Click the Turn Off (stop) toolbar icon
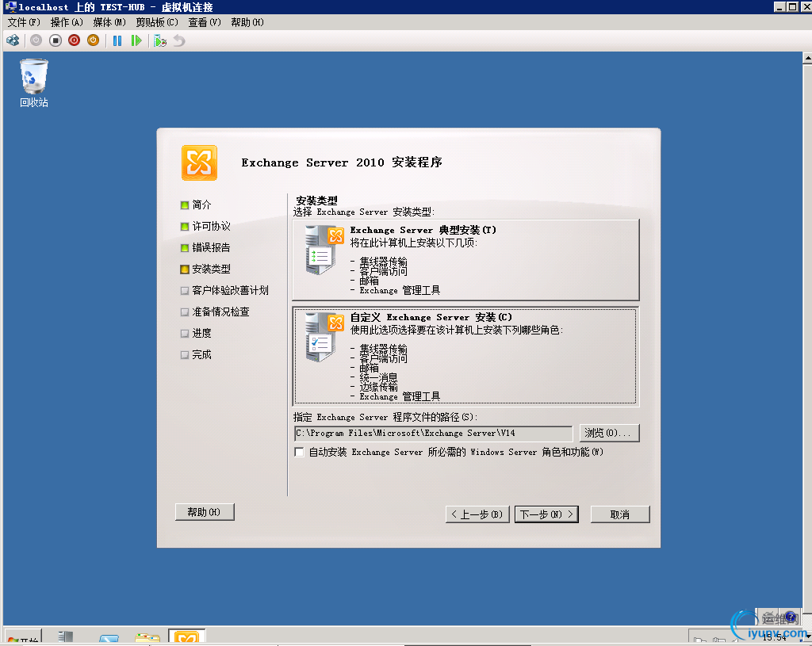 (56, 40)
